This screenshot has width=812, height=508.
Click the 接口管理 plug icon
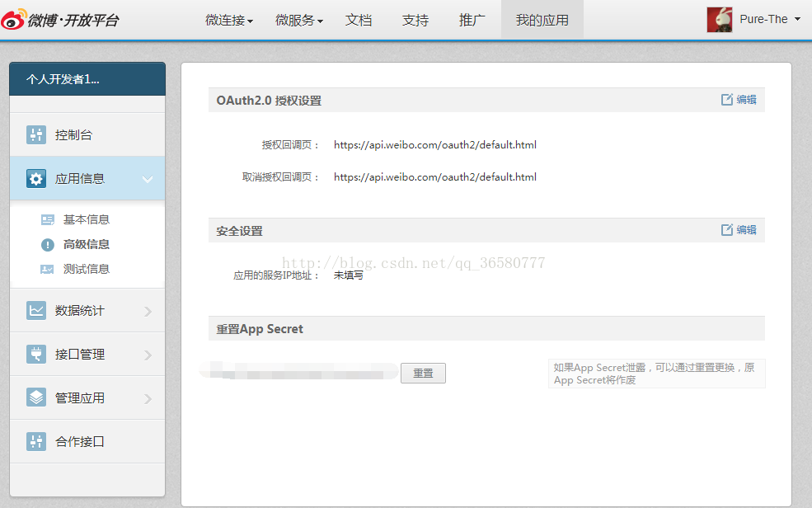[x=36, y=355]
